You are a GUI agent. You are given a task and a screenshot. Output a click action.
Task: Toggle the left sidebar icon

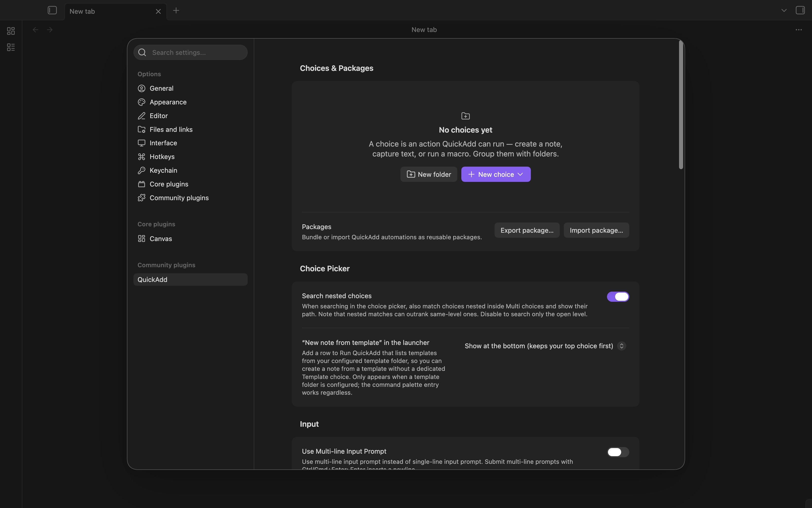[52, 10]
